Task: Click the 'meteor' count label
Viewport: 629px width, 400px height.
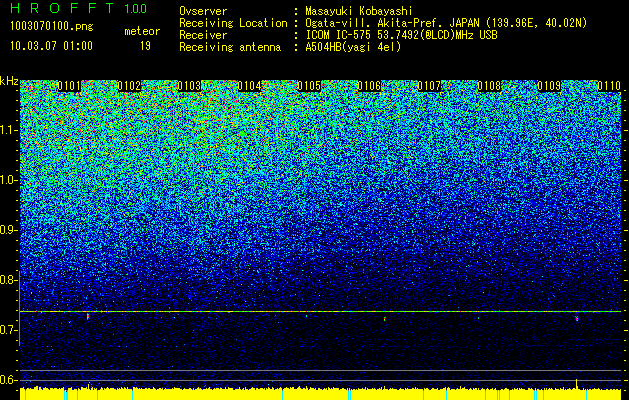Action: [142, 31]
